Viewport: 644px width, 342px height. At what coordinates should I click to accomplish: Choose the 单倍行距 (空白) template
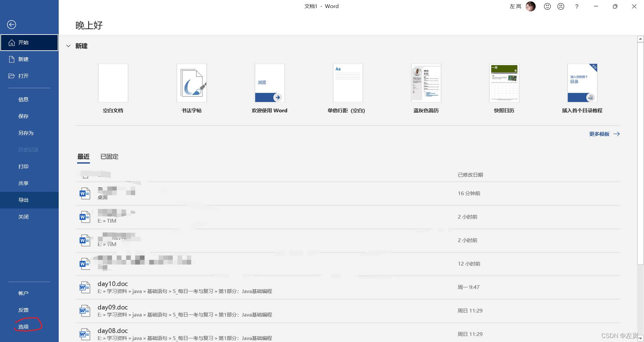click(348, 83)
